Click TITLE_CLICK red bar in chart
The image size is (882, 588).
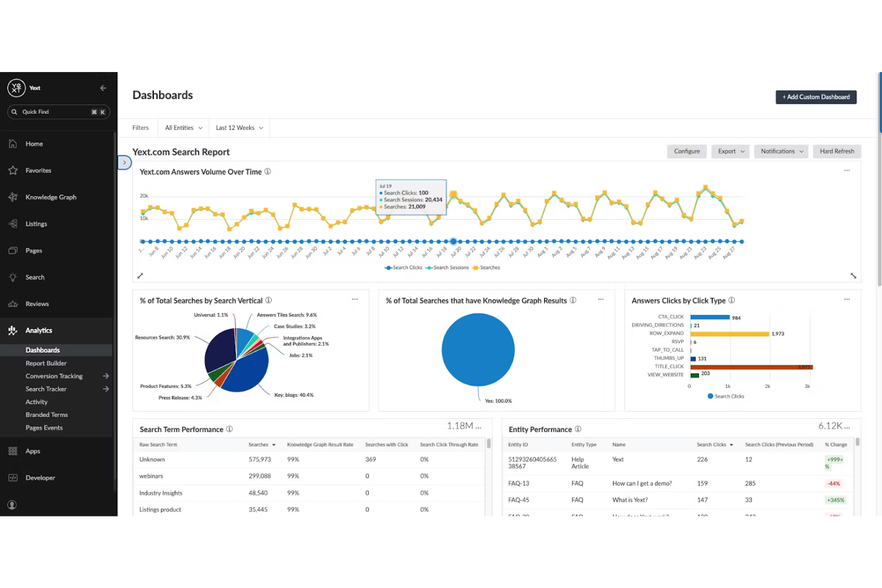point(751,367)
